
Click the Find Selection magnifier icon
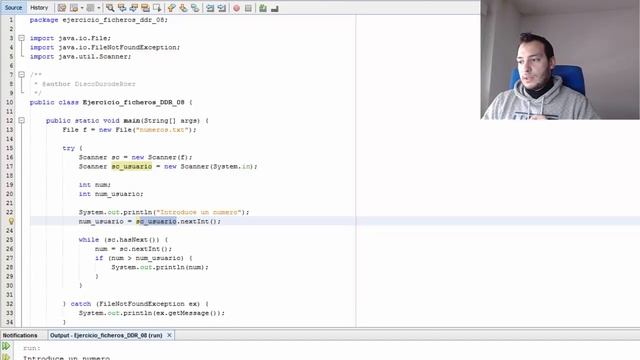point(110,8)
